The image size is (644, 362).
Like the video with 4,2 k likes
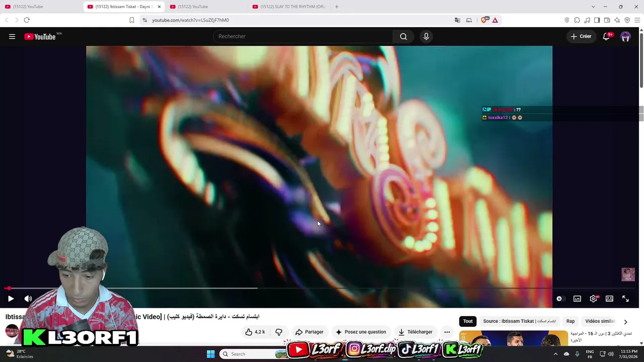pos(255,332)
